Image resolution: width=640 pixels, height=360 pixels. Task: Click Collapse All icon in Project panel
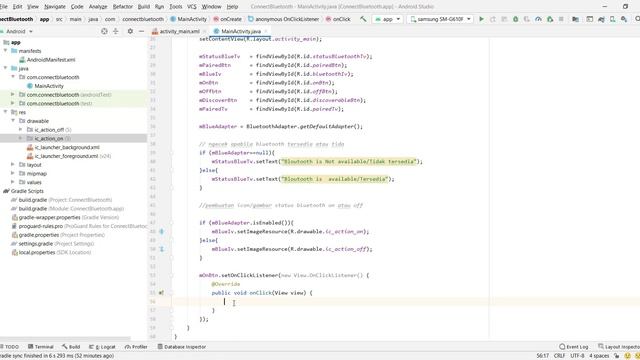click(116, 31)
